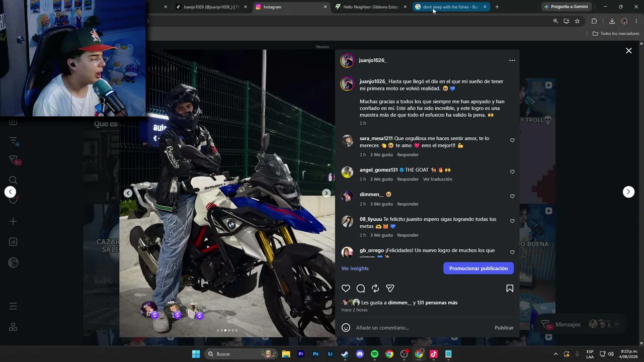Switch to the Instagram browser tab

click(x=290, y=7)
